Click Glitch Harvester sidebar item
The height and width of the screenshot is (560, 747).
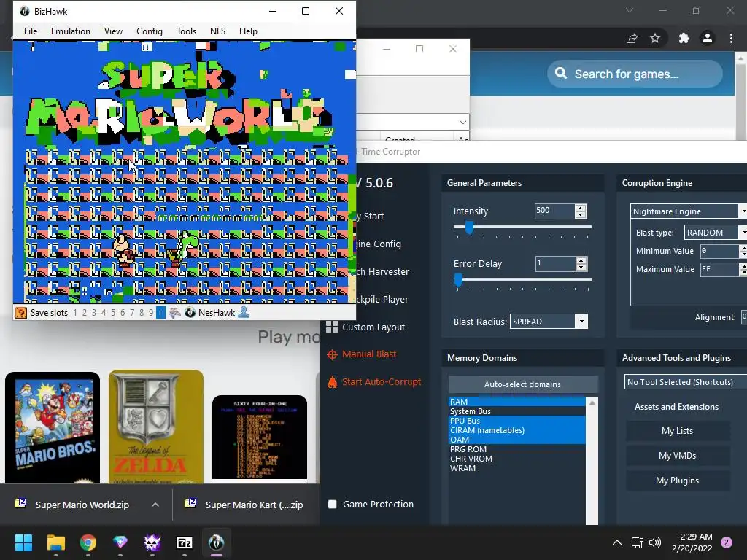tap(382, 271)
